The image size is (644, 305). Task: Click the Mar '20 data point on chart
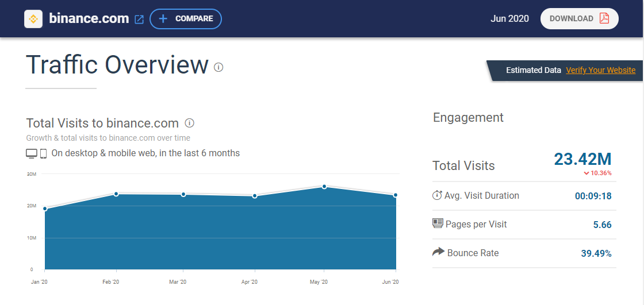pos(183,194)
